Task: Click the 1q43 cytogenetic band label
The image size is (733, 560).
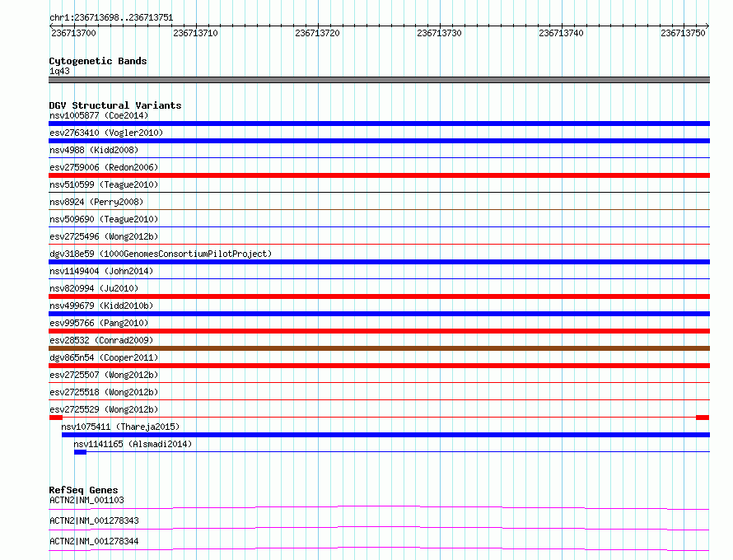Action: pyautogui.click(x=59, y=71)
